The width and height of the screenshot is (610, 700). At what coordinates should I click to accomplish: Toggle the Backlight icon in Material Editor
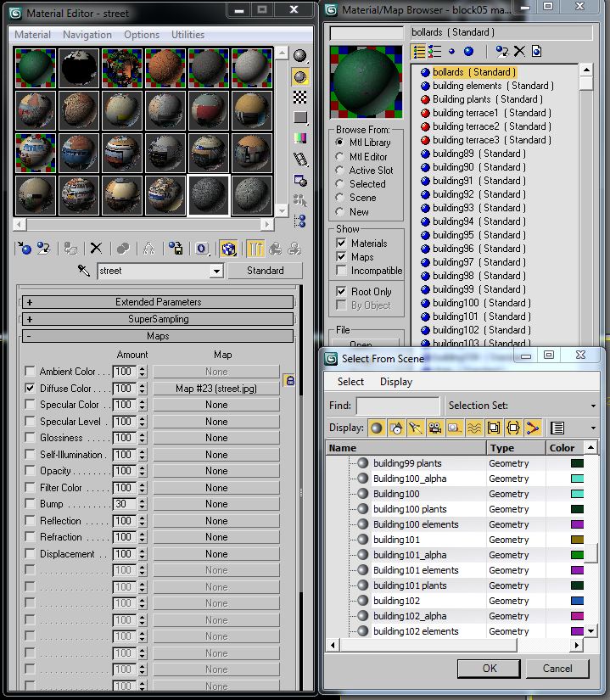pos(299,76)
